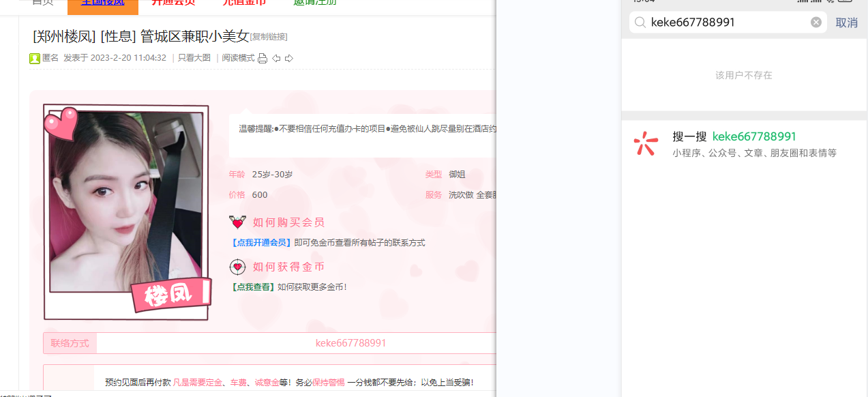Clear the search text with the X icon

tap(816, 23)
